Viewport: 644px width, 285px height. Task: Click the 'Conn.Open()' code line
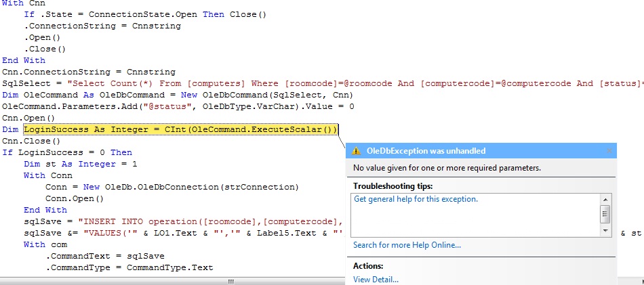pos(75,198)
